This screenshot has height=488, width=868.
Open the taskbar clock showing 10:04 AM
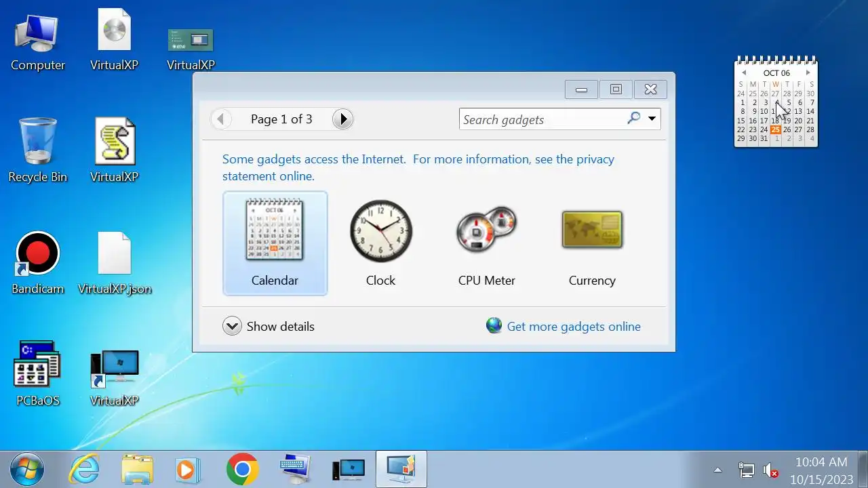tap(821, 470)
